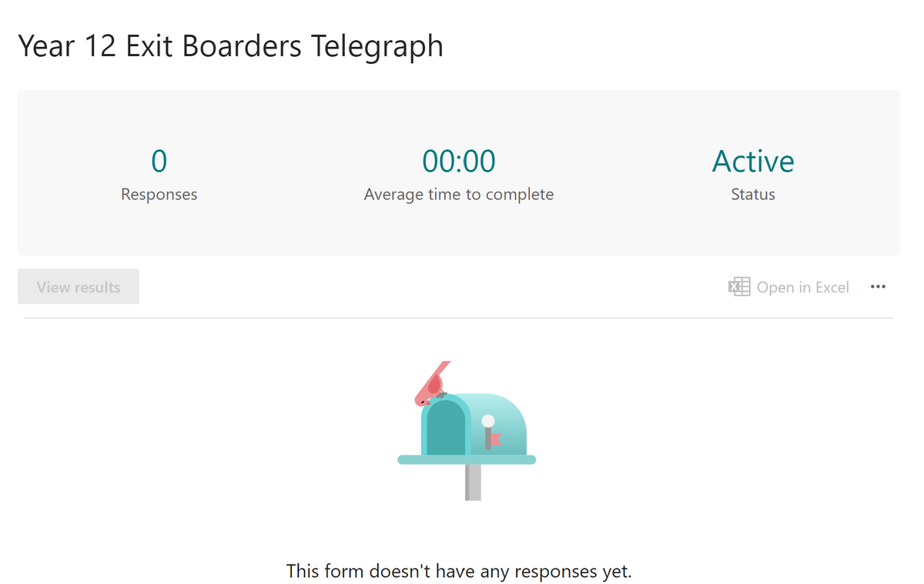Click the teal shelf beneath the mailbox
The image size is (924, 584).
point(467,460)
